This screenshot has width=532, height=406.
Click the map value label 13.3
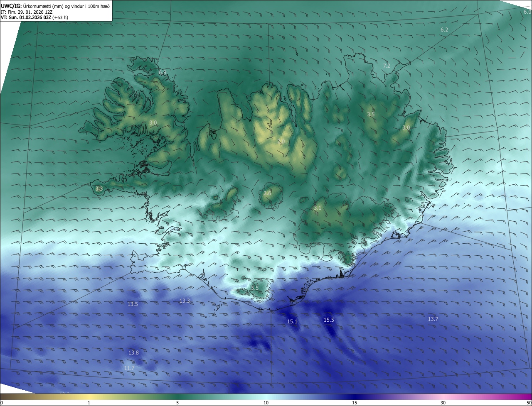(x=185, y=301)
